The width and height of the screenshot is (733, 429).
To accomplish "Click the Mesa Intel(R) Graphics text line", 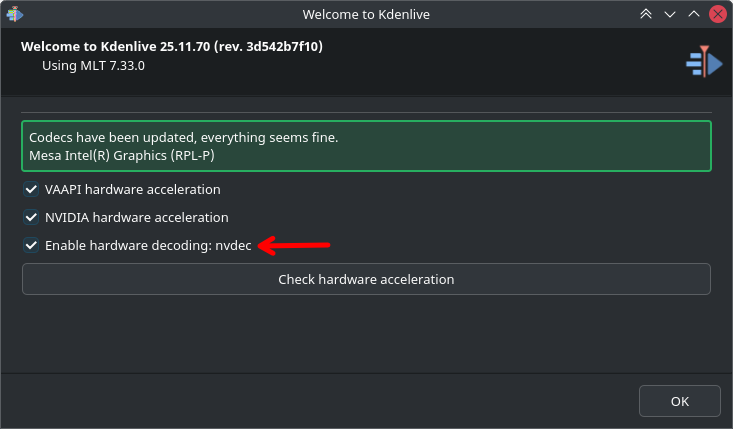I will point(122,156).
